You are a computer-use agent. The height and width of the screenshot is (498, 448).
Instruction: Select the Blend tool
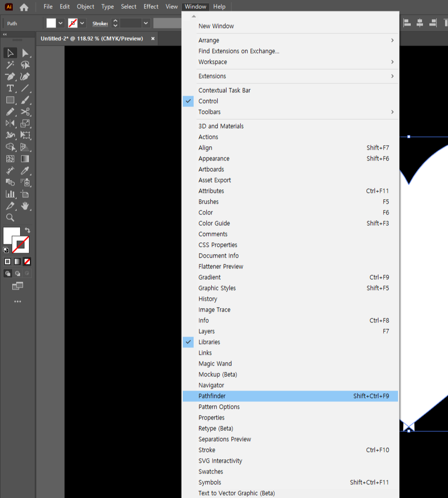click(10, 183)
